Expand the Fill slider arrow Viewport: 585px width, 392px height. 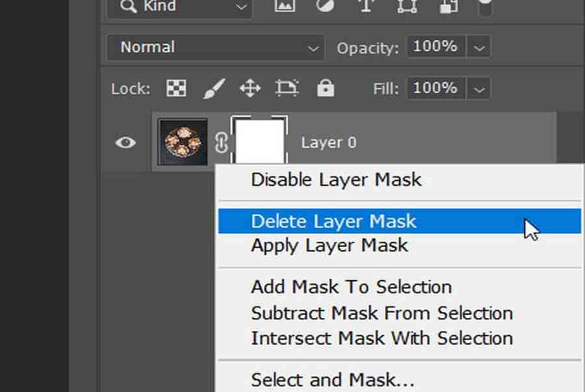(480, 88)
